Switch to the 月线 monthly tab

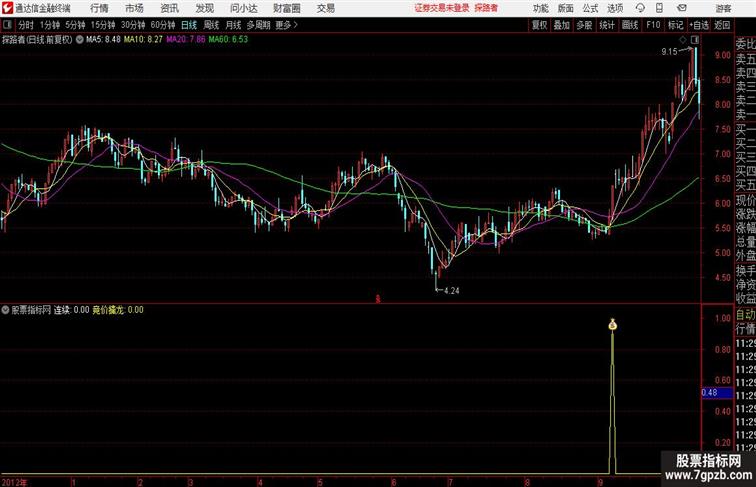pos(233,25)
